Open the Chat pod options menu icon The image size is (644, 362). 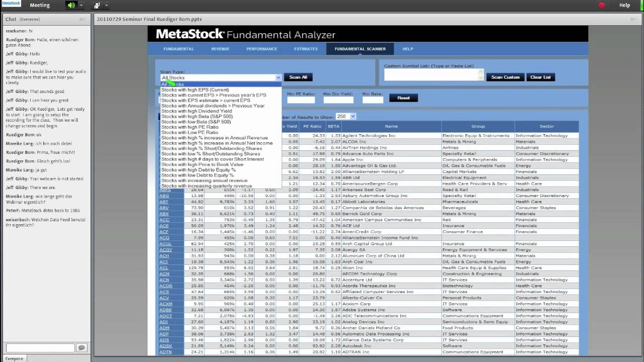tap(83, 19)
